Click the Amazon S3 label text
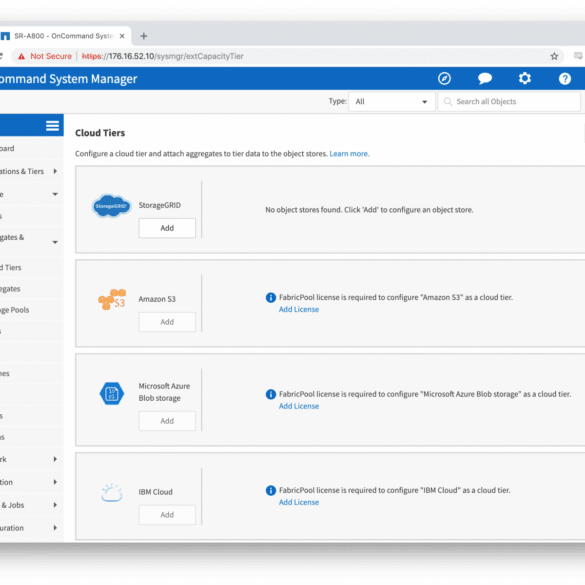 point(157,299)
